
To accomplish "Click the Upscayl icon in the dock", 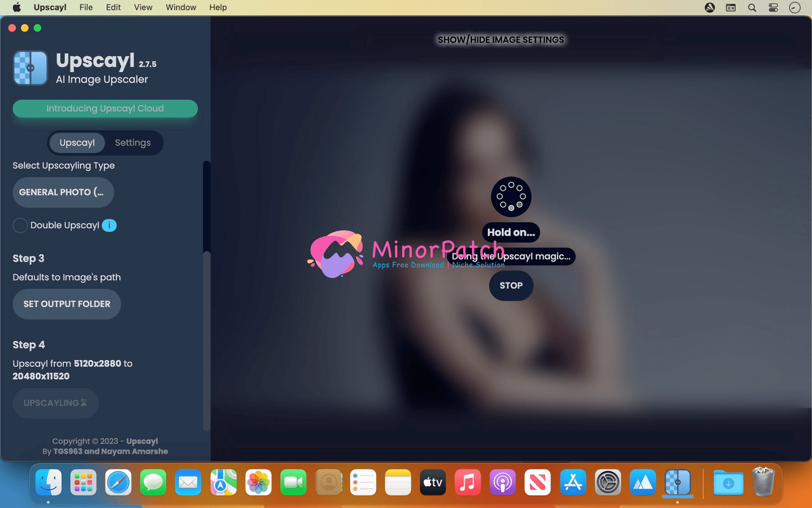I will tap(678, 483).
